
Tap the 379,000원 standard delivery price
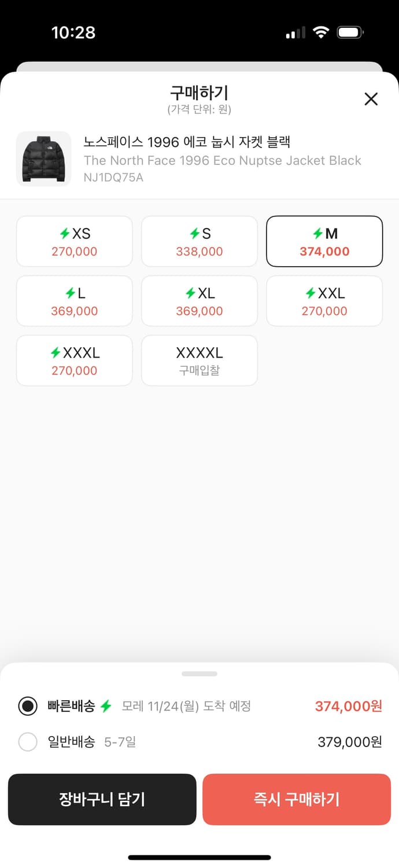pos(350,742)
